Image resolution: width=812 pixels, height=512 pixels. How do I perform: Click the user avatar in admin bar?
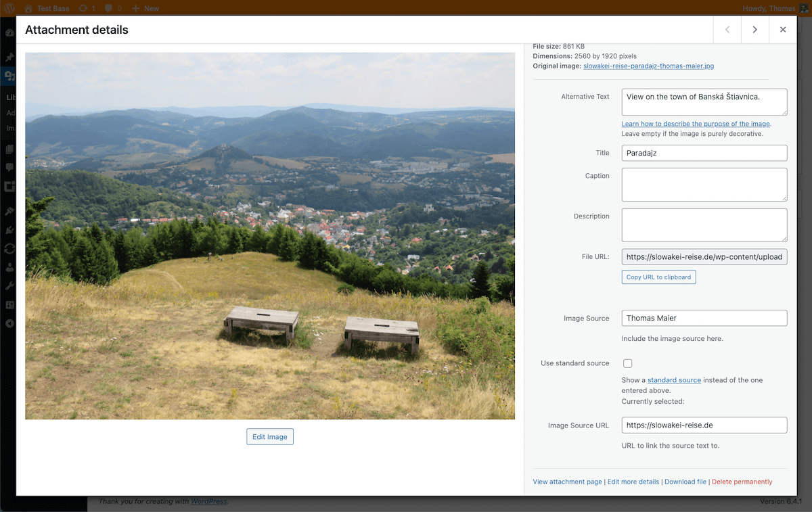[804, 8]
